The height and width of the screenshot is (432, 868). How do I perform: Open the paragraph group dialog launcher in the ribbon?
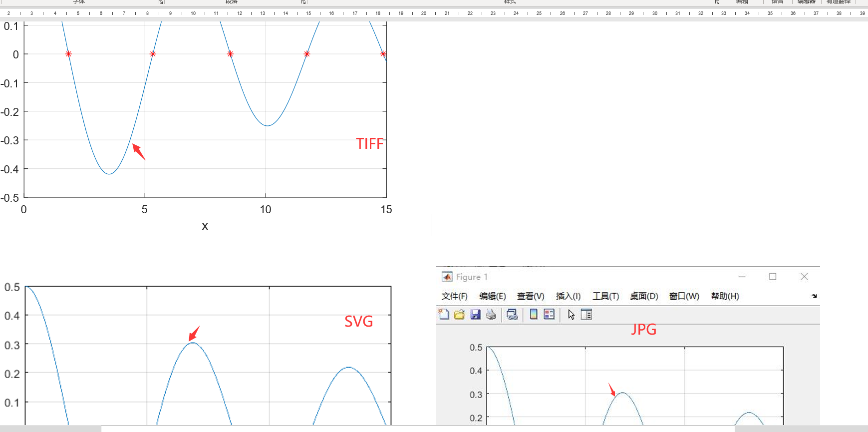tap(303, 2)
